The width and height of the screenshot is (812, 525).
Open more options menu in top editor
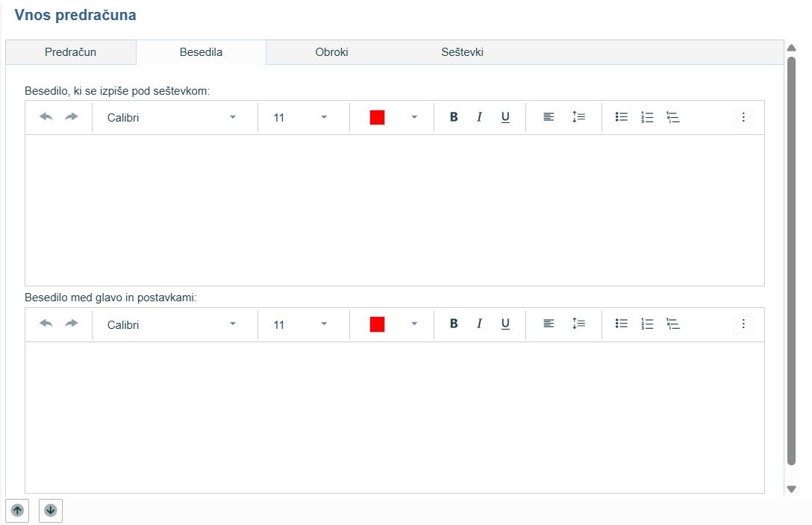click(743, 117)
